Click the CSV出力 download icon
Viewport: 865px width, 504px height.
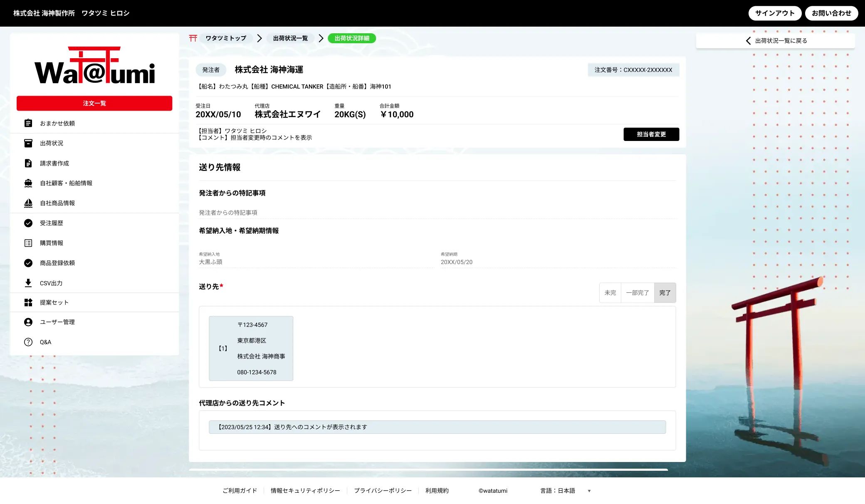click(x=28, y=283)
